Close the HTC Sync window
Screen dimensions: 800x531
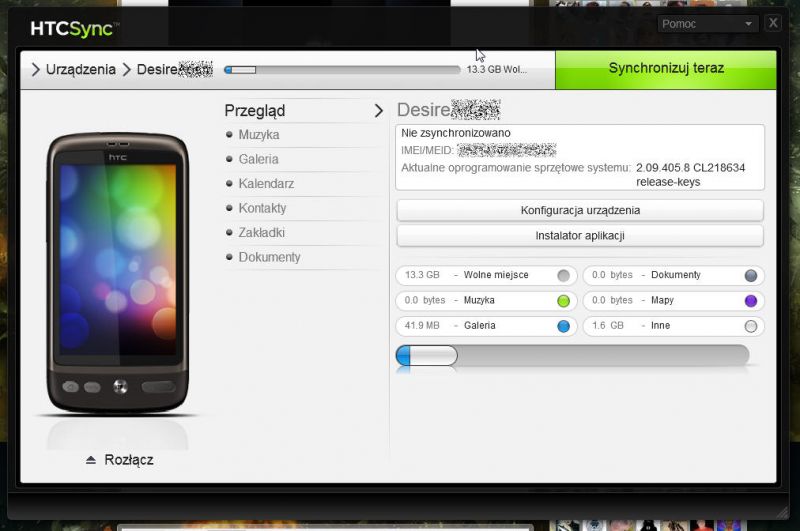tap(773, 23)
